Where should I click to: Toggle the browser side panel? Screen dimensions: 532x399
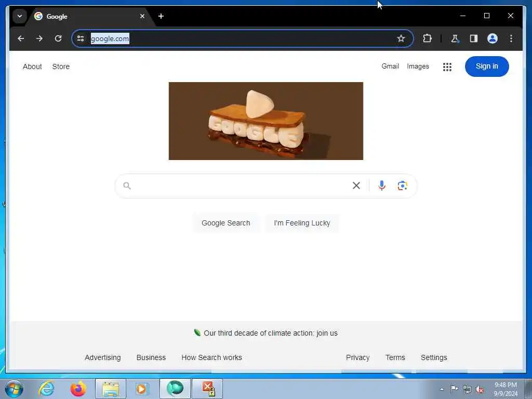pos(474,38)
